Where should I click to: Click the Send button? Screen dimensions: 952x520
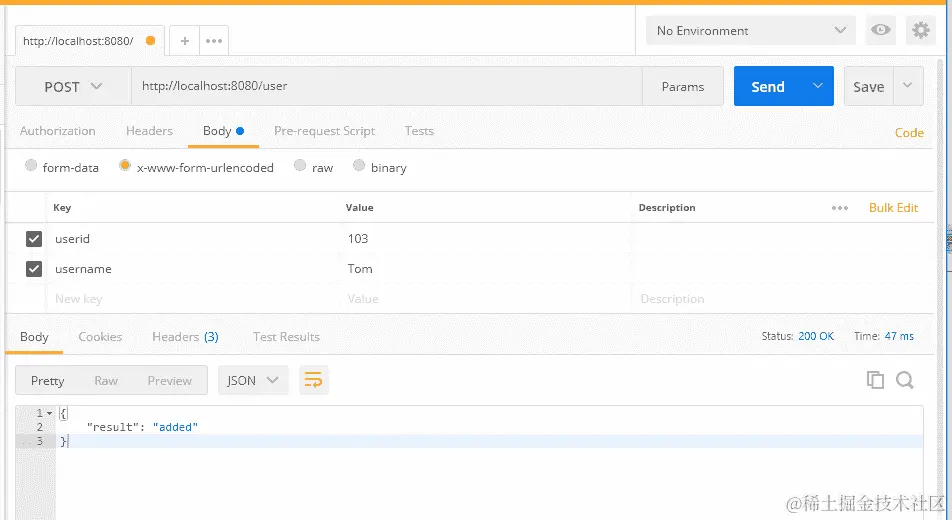tap(768, 86)
